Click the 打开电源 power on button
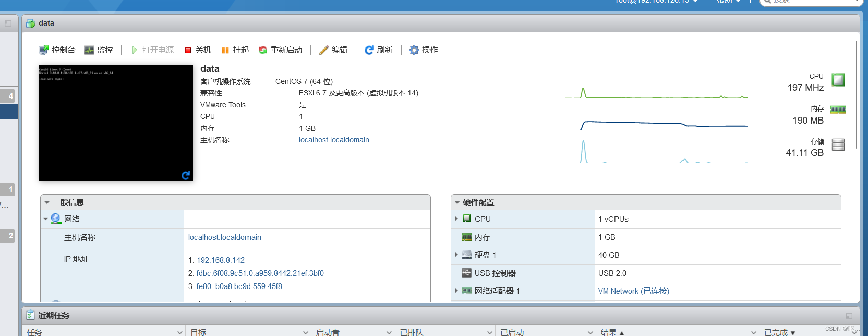The width and height of the screenshot is (868, 336). (x=152, y=50)
